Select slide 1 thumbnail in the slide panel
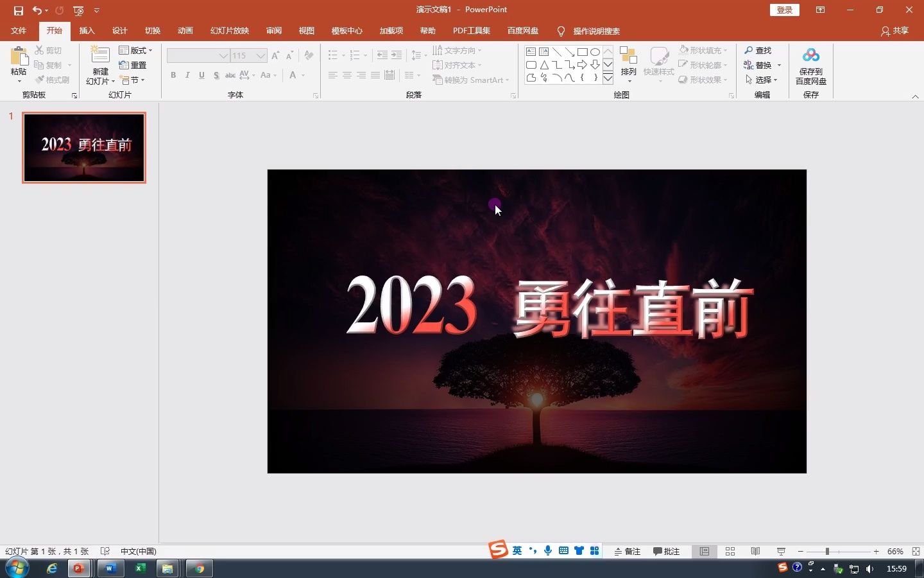Image resolution: width=924 pixels, height=578 pixels. (x=84, y=148)
